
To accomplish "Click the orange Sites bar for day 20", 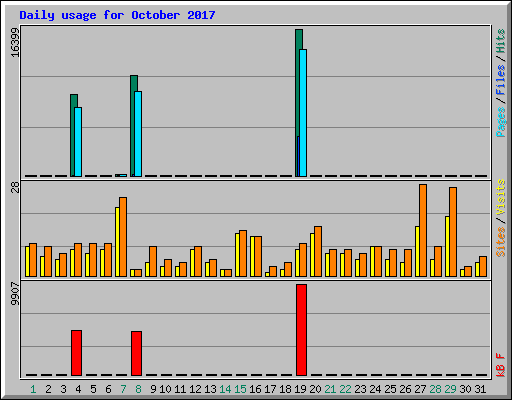I will coord(318,251).
